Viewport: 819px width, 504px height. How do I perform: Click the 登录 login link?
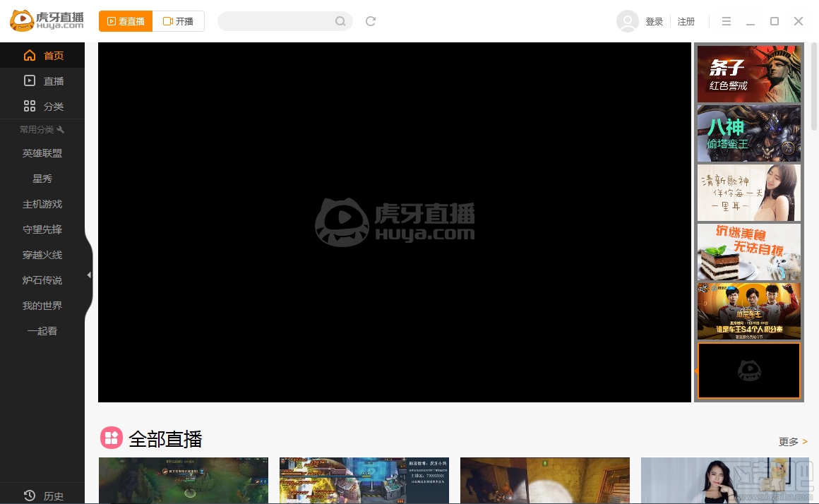(654, 21)
